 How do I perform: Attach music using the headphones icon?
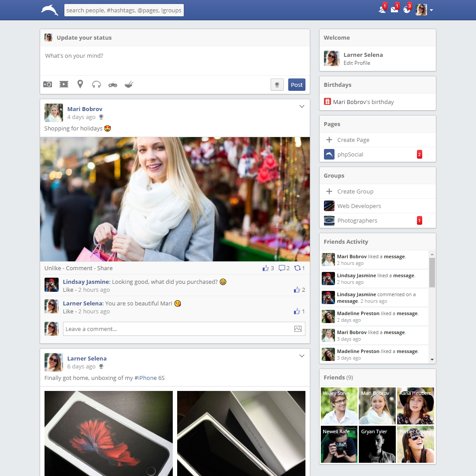tap(96, 84)
